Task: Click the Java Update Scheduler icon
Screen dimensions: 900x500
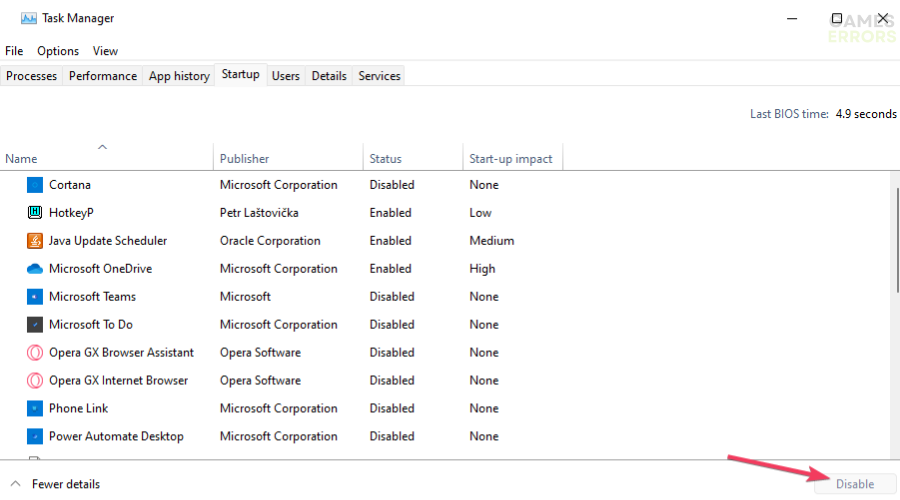Action: 35,241
